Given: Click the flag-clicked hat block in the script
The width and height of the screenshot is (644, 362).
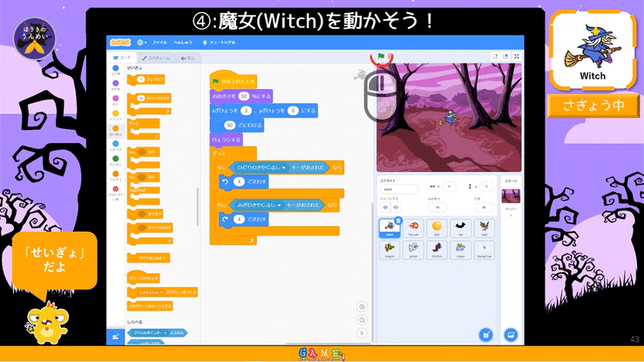Looking at the screenshot, I should pyautogui.click(x=234, y=80).
